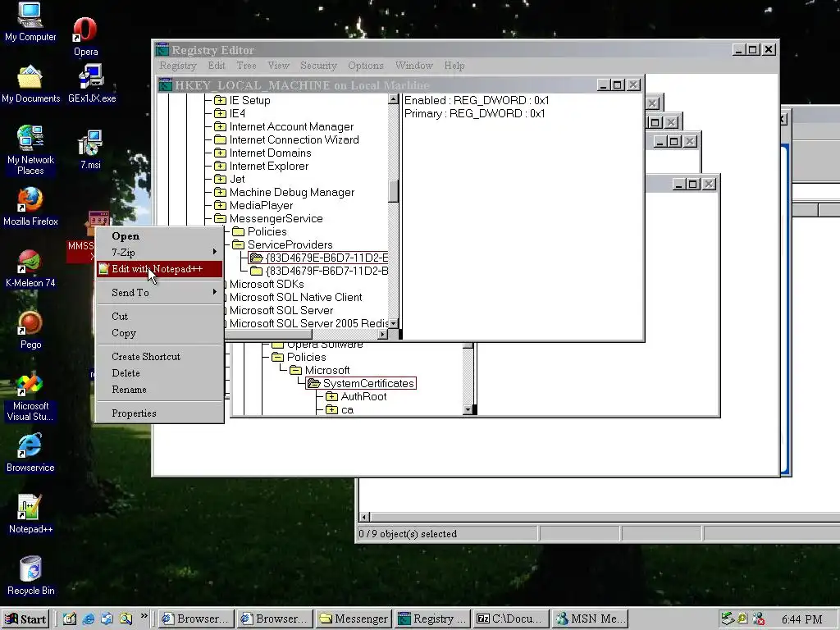Open the Tree menu in Registry Editor
Screen dimensions: 840x630
pos(246,66)
